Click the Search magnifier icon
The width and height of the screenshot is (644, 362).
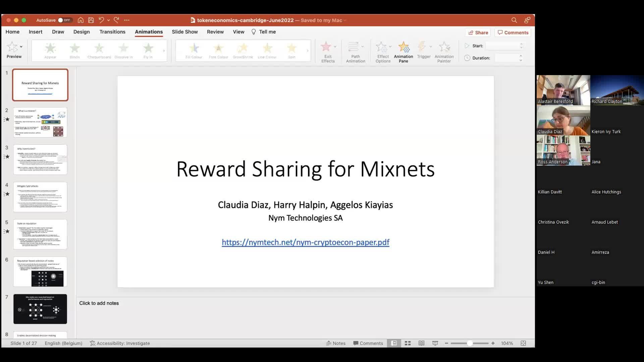(x=514, y=20)
